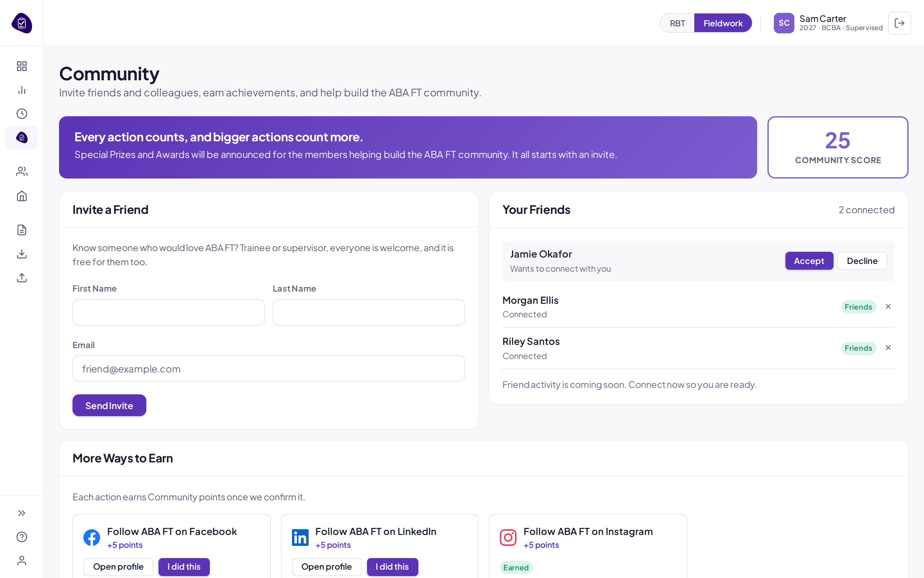Accept Jamie Okafor's request

(809, 261)
